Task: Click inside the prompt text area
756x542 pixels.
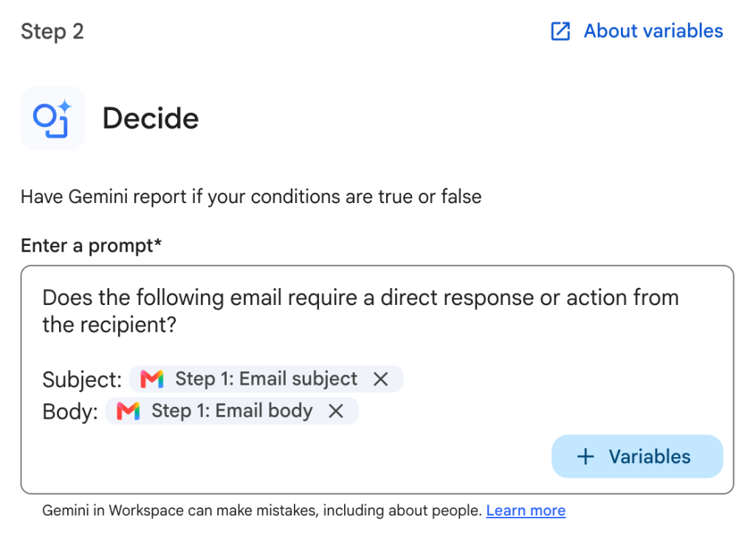Action: pos(377,380)
